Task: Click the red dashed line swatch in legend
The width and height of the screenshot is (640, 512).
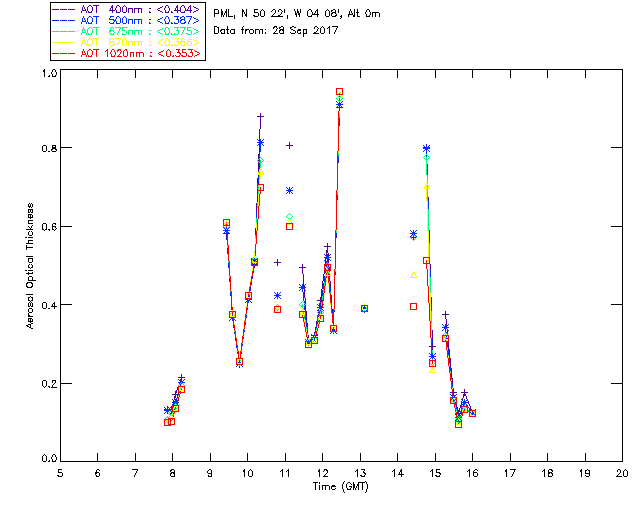Action: coord(64,53)
